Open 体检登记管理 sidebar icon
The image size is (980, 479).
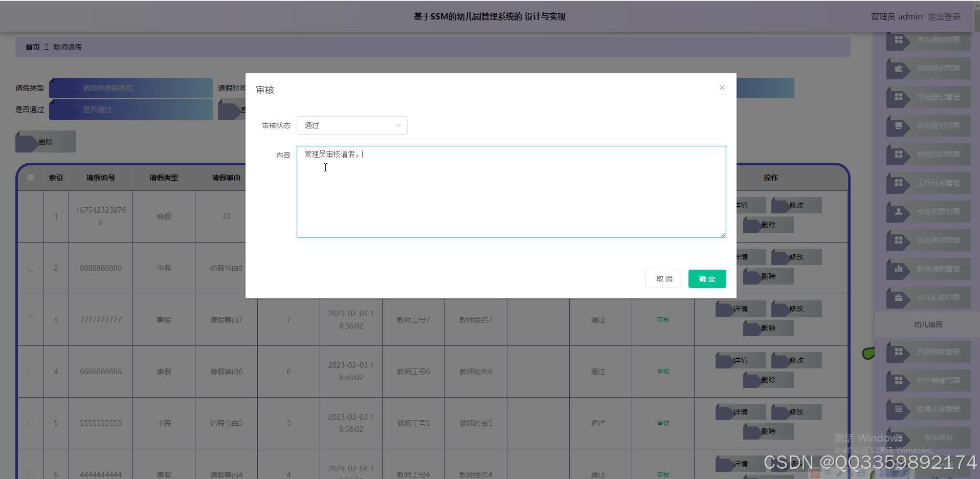pyautogui.click(x=898, y=68)
